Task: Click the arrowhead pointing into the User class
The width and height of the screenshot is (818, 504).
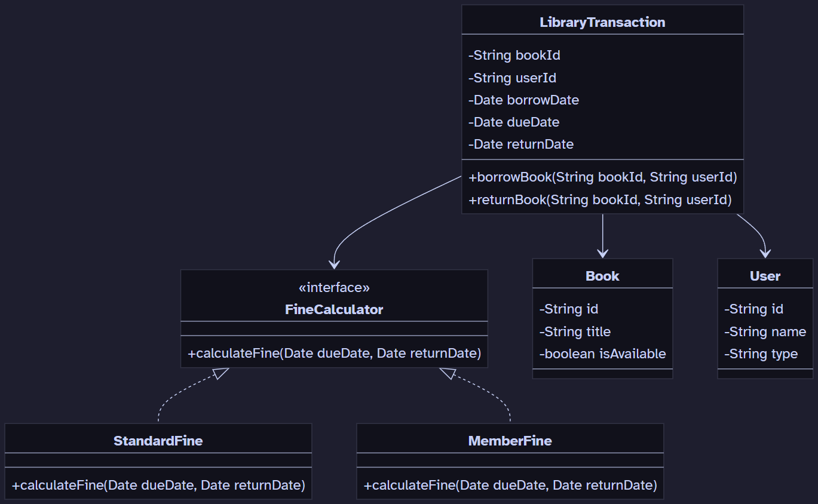Action: (x=765, y=253)
